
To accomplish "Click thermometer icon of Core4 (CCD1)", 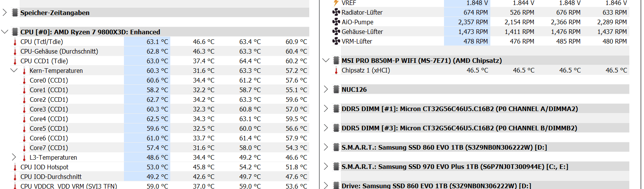I will pos(24,119).
